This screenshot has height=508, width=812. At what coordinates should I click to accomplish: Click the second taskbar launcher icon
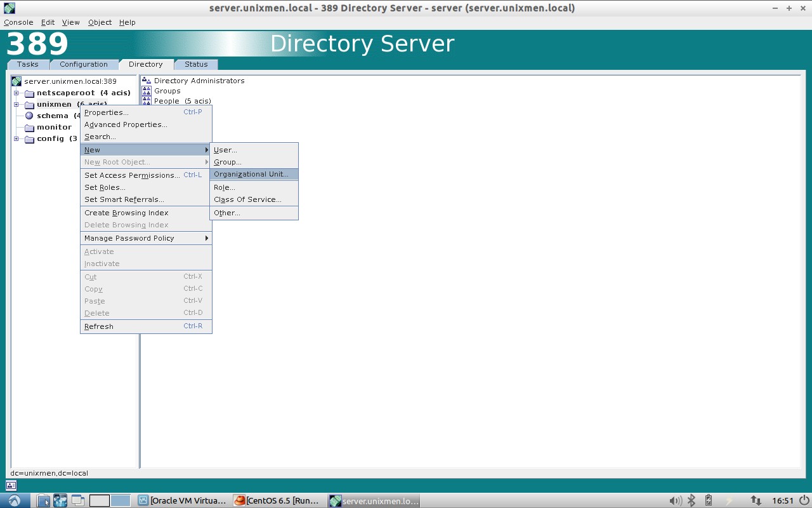(60, 500)
